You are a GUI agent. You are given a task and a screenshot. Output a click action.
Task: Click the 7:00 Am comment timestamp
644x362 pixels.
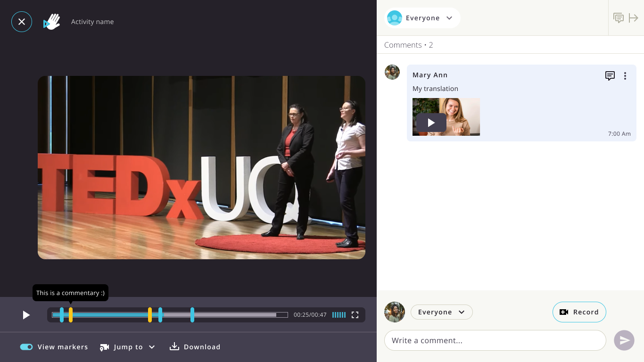click(x=619, y=134)
